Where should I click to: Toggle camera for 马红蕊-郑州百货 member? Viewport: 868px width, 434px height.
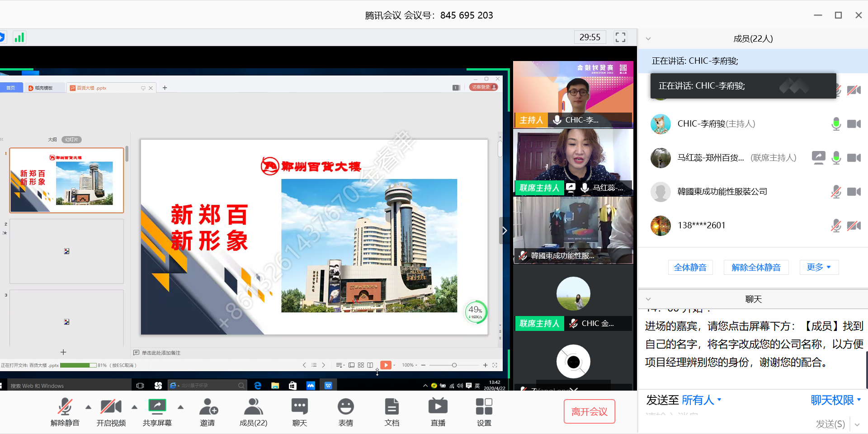click(x=854, y=157)
